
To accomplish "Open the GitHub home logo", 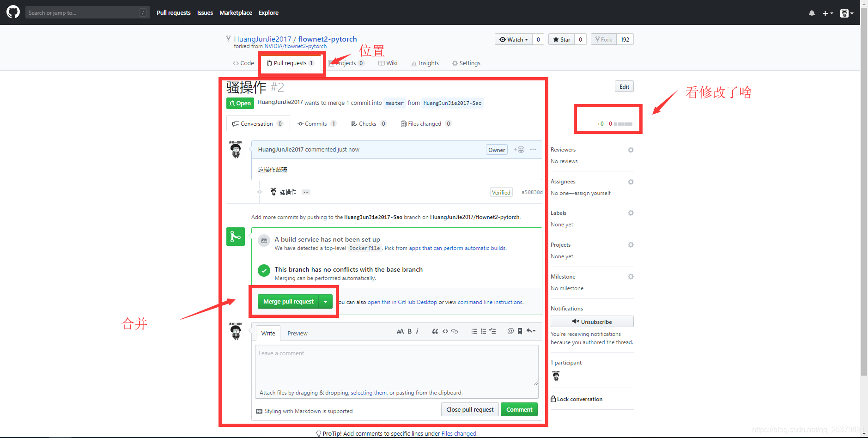I will 13,12.
